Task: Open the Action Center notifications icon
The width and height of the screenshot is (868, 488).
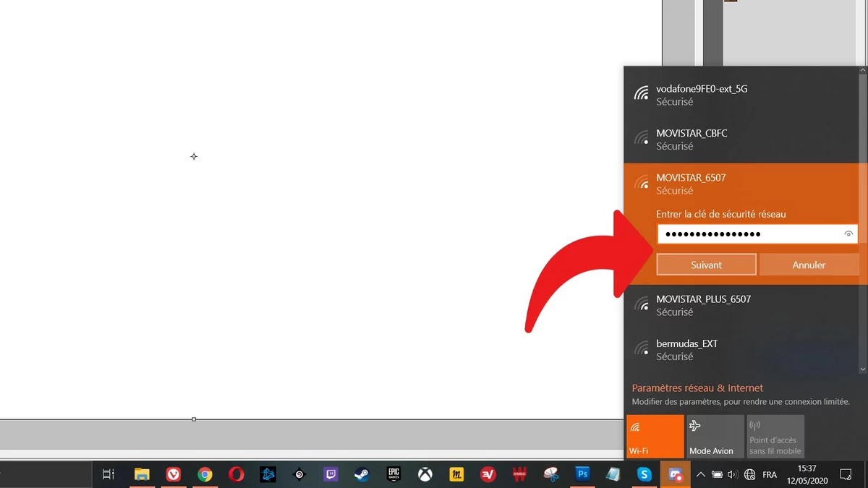Action: (x=845, y=475)
